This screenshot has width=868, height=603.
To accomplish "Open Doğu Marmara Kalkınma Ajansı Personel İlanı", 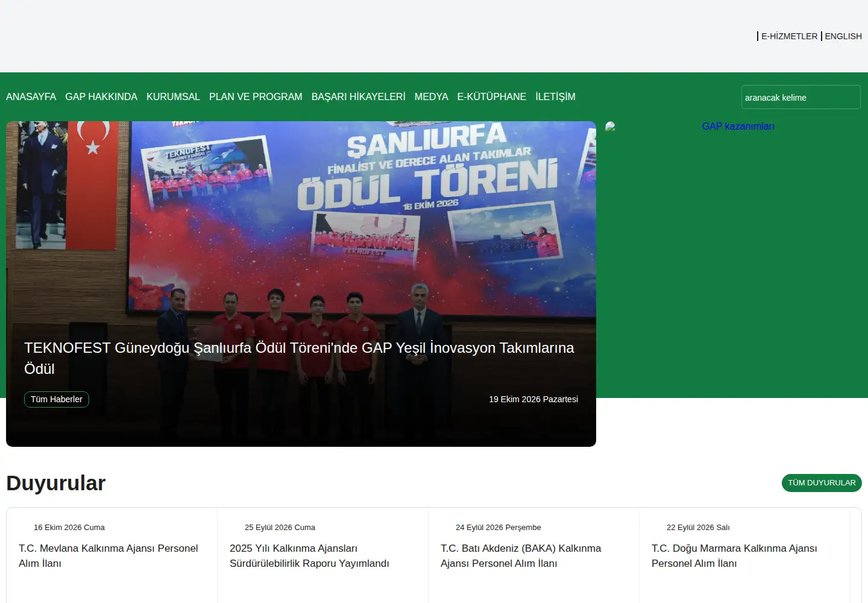I will [734, 555].
